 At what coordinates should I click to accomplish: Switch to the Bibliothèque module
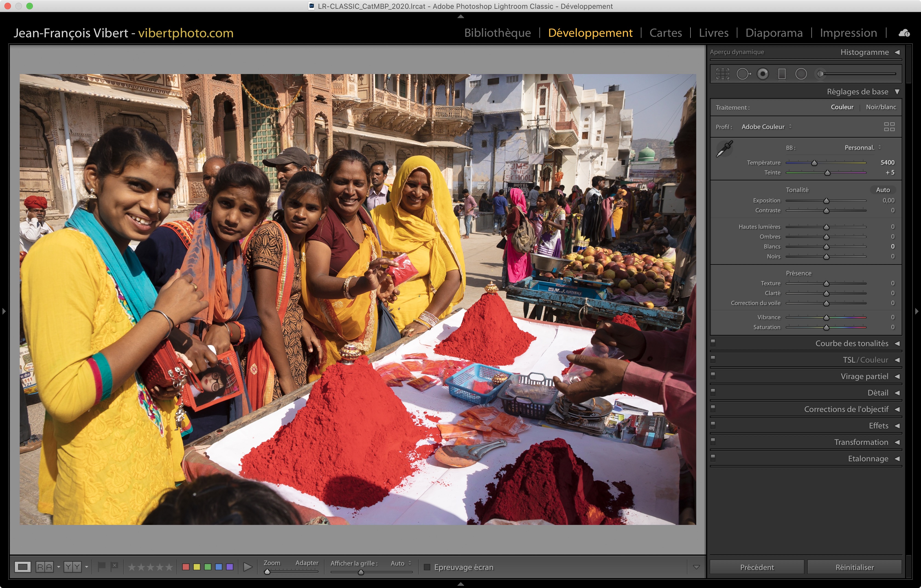tap(497, 33)
